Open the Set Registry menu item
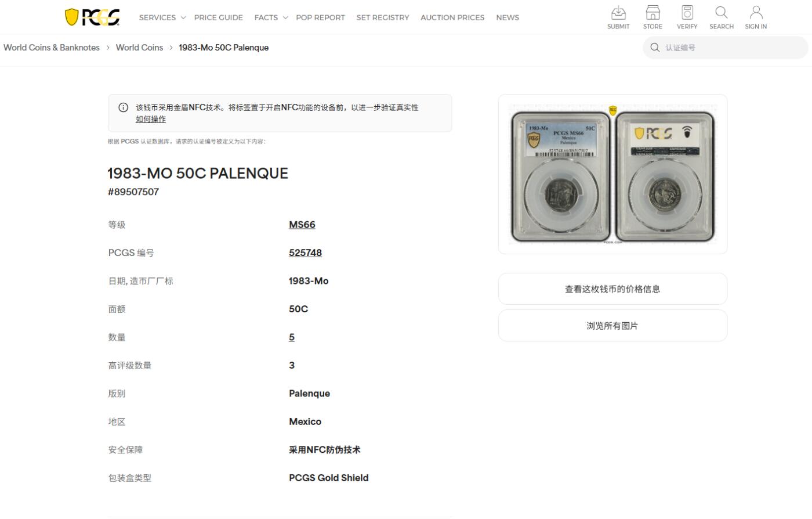This screenshot has height=519, width=812. click(x=383, y=17)
